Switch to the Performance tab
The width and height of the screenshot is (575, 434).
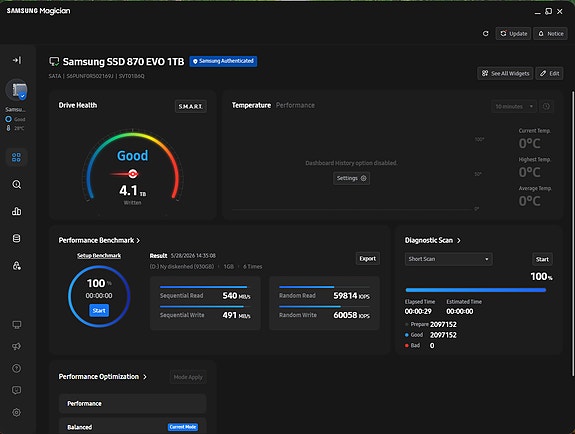coord(295,105)
